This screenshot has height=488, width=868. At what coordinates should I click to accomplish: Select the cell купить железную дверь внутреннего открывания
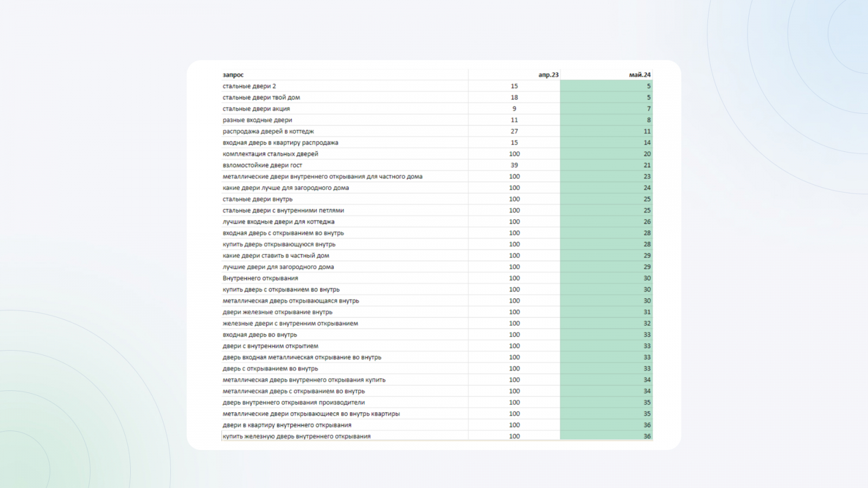[x=344, y=436]
